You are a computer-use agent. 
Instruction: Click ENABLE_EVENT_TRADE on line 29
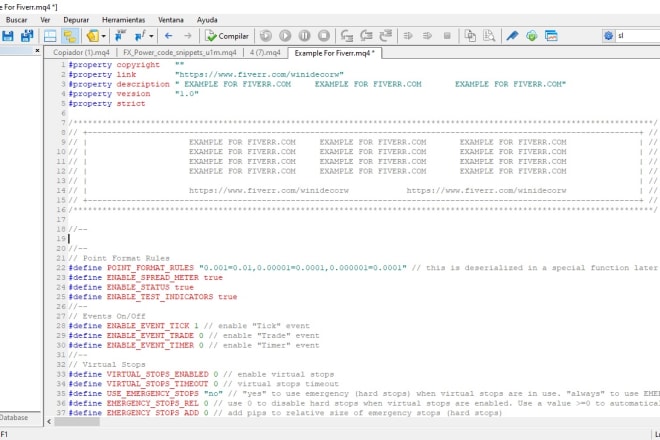[x=150, y=336]
